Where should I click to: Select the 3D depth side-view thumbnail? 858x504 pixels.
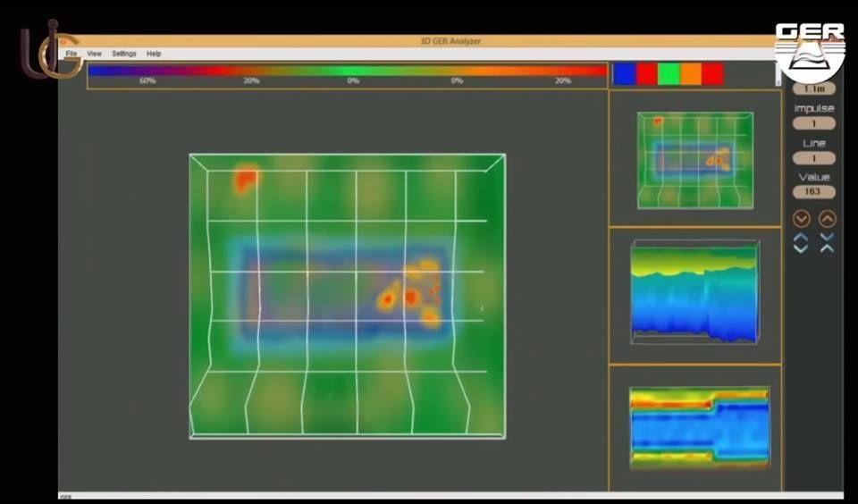tap(694, 293)
